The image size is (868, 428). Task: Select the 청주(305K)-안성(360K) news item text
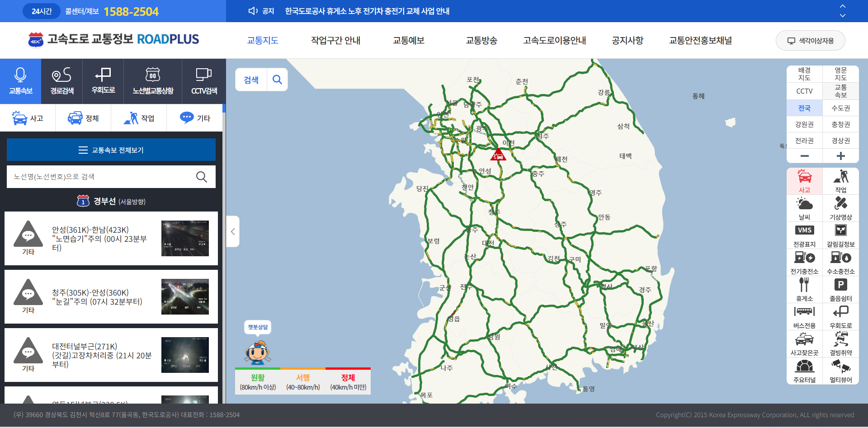(97, 297)
